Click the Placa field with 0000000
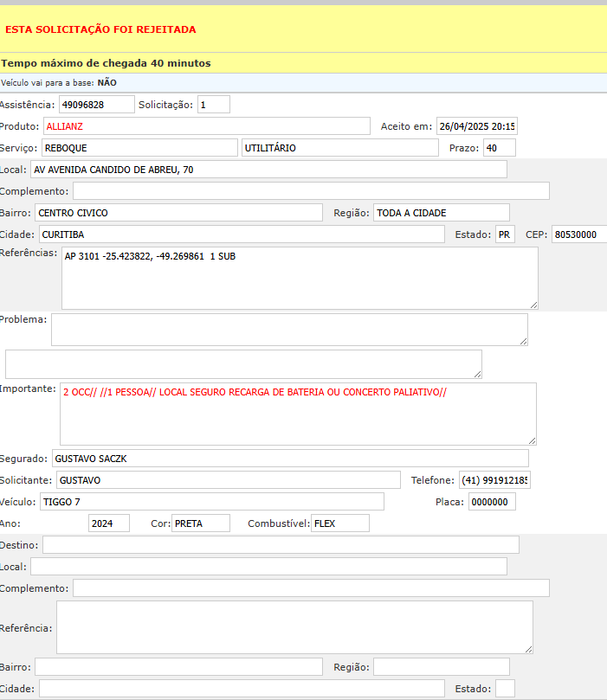This screenshot has width=607, height=700. 492,502
